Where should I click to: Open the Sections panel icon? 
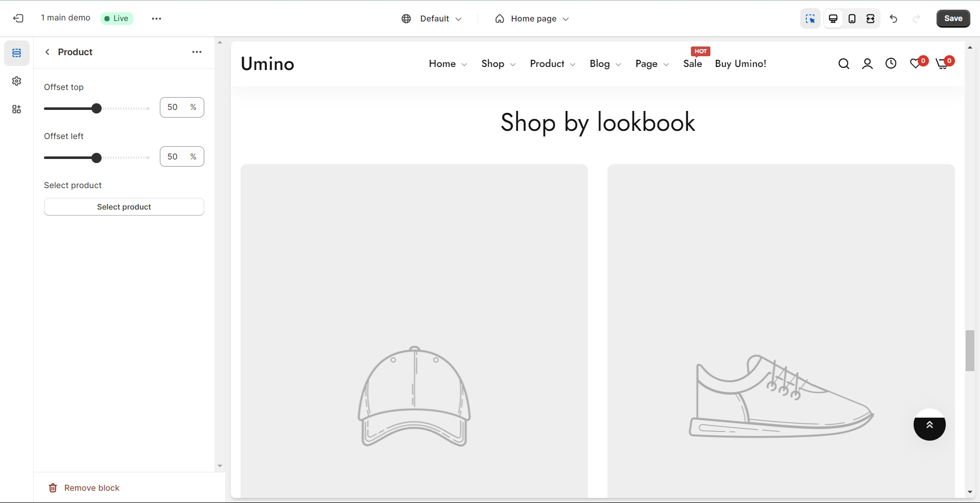coord(17,53)
